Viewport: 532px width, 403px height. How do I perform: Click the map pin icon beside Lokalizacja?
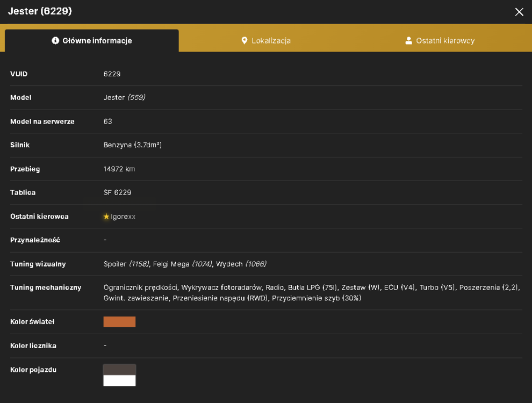[245, 41]
